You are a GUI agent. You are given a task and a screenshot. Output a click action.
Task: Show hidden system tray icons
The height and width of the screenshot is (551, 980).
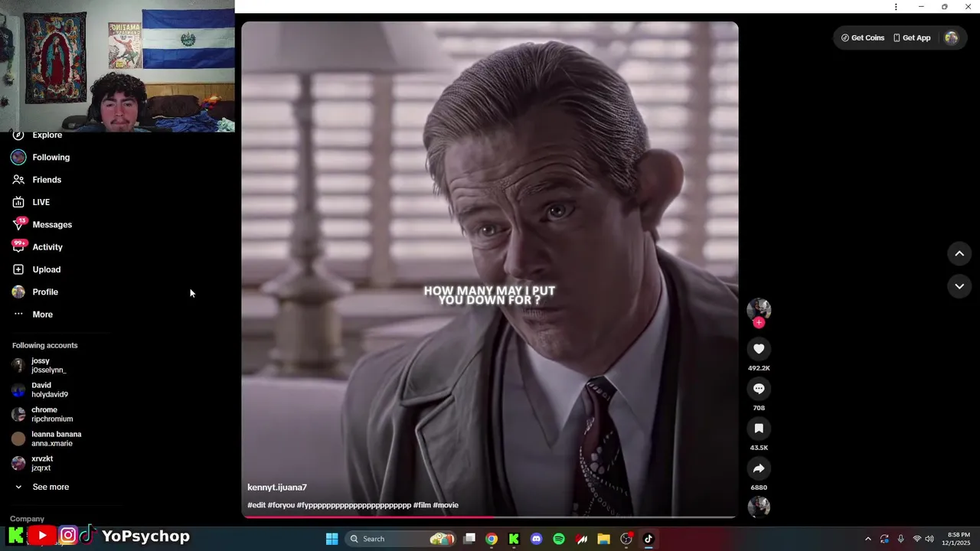pos(867,539)
